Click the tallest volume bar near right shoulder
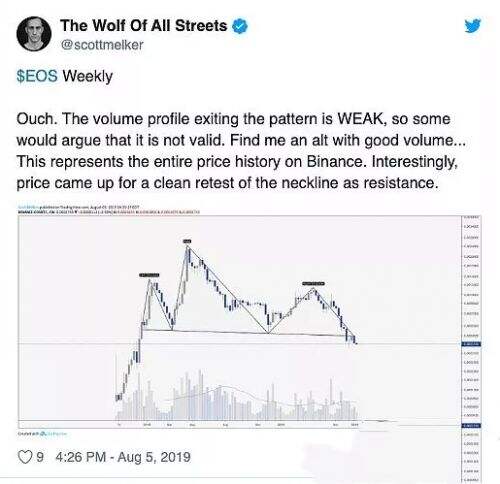 tap(331, 399)
